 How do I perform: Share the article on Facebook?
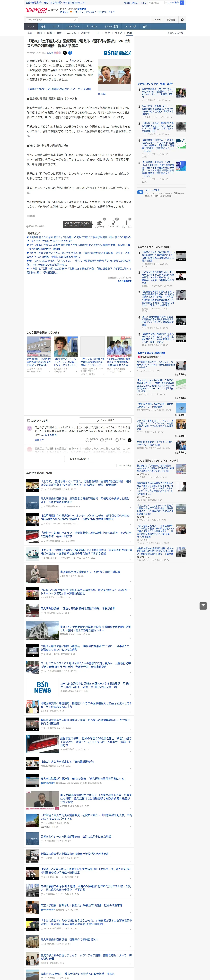70,53
